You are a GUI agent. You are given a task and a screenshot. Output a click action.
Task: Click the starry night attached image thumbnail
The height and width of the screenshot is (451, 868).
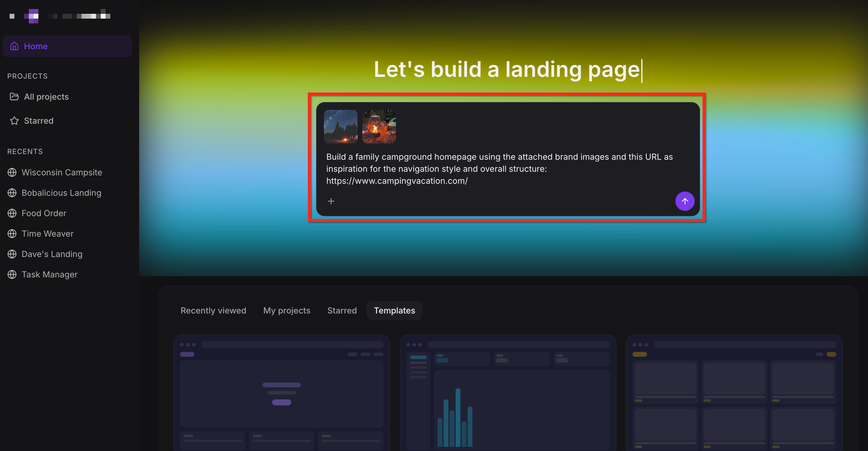coord(340,126)
